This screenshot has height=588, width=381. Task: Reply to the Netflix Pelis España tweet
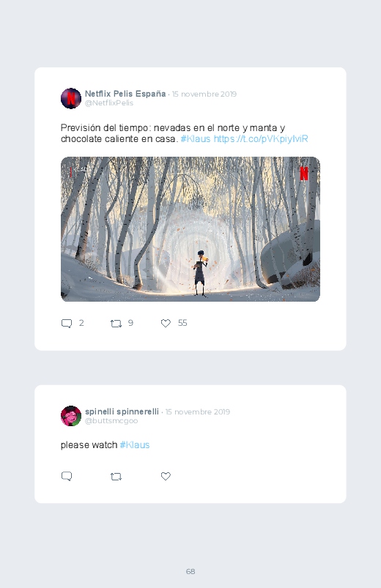[x=67, y=323]
